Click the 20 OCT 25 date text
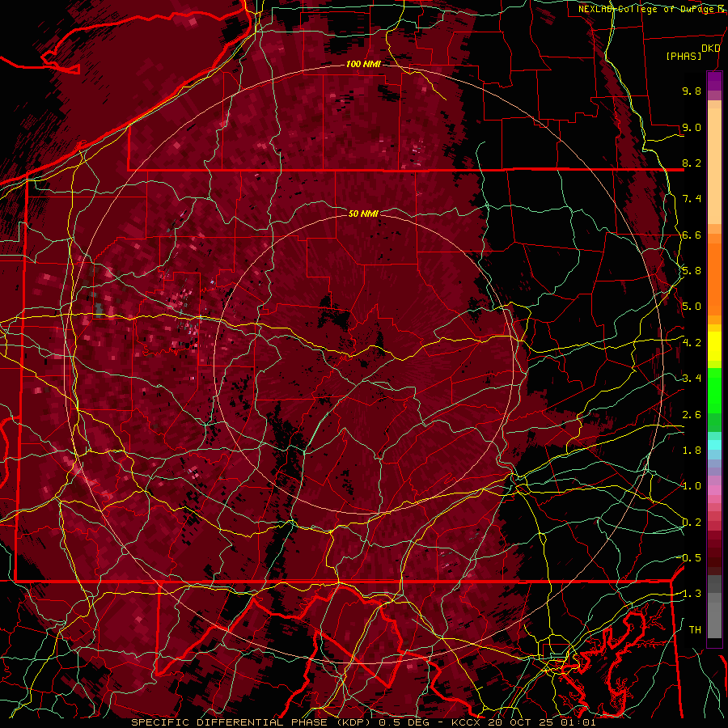Viewport: 728px width, 728px height. 520,722
